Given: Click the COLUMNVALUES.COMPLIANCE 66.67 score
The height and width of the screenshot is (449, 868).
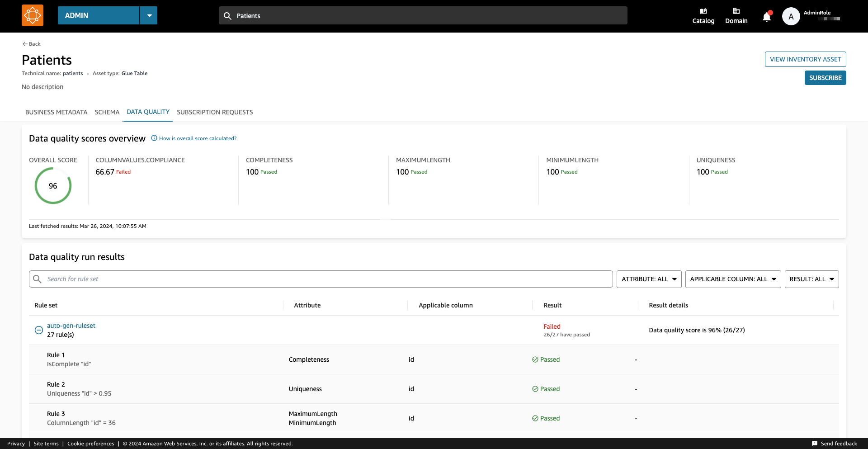Looking at the screenshot, I should [x=105, y=172].
